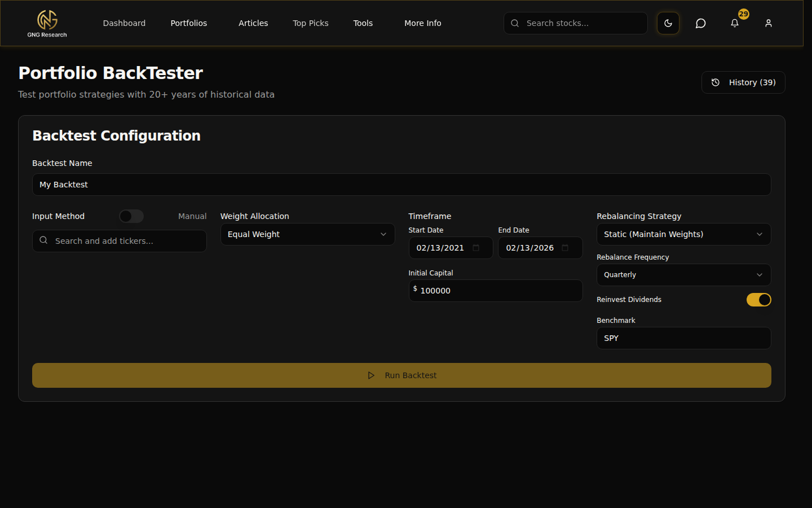Image resolution: width=812 pixels, height=508 pixels.
Task: Click the Backtest Configuration heading
Action: coord(116,135)
